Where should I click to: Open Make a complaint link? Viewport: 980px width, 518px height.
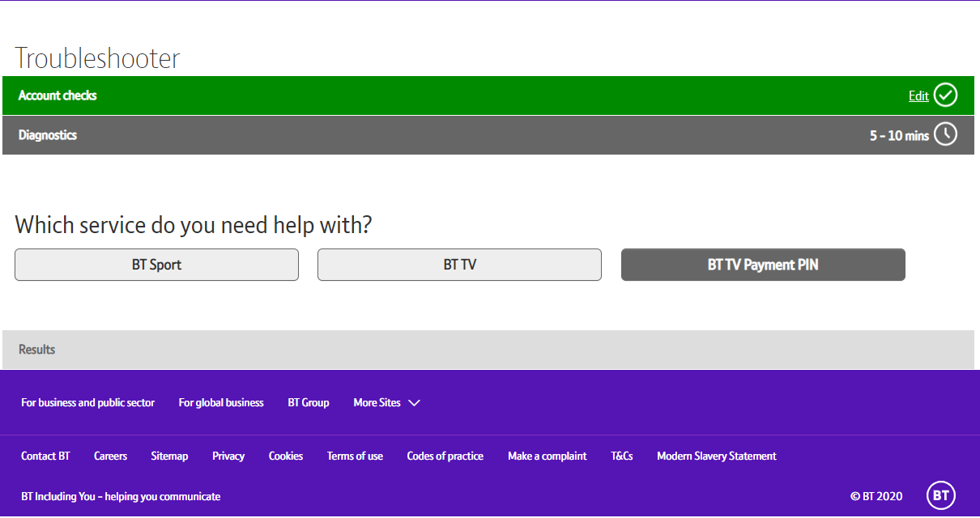pyautogui.click(x=547, y=456)
